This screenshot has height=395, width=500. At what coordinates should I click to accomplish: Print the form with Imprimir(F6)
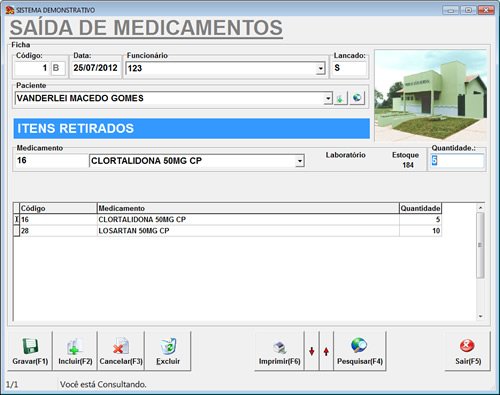pyautogui.click(x=279, y=351)
